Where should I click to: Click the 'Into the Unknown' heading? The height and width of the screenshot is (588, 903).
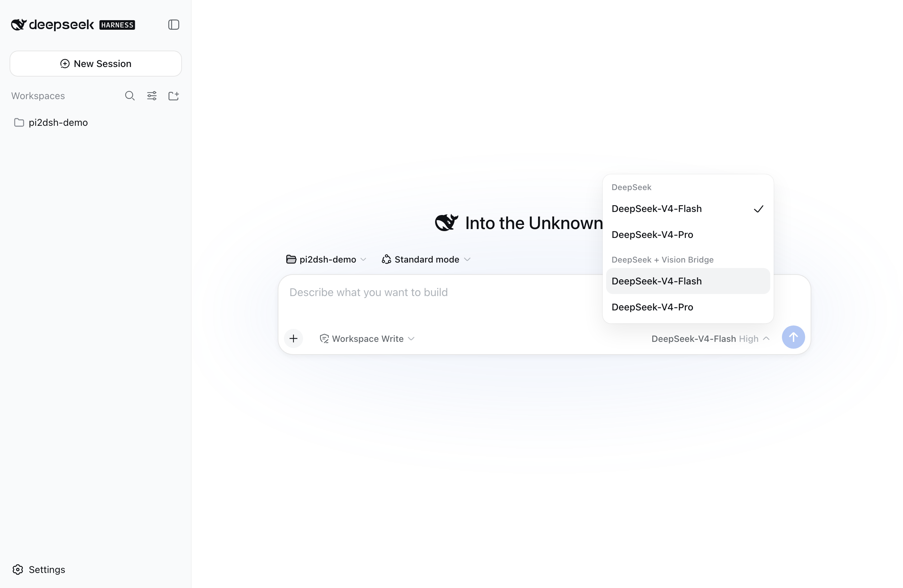click(x=534, y=223)
